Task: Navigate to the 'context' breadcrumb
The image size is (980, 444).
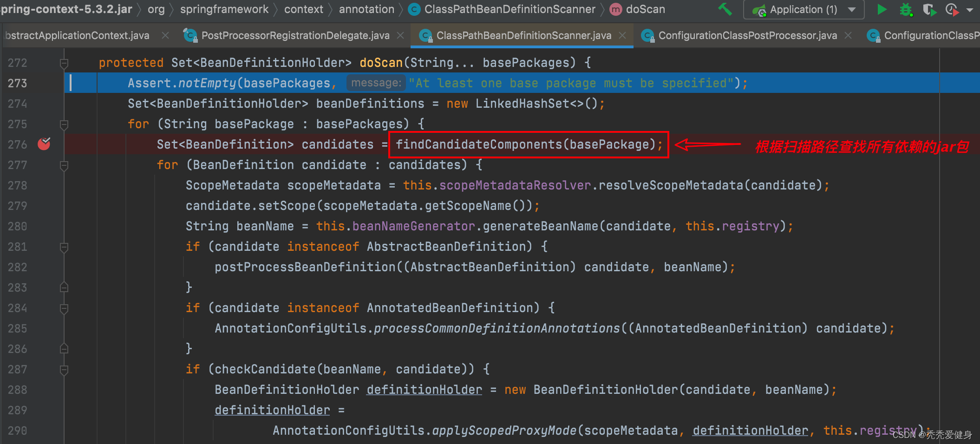Action: (304, 9)
